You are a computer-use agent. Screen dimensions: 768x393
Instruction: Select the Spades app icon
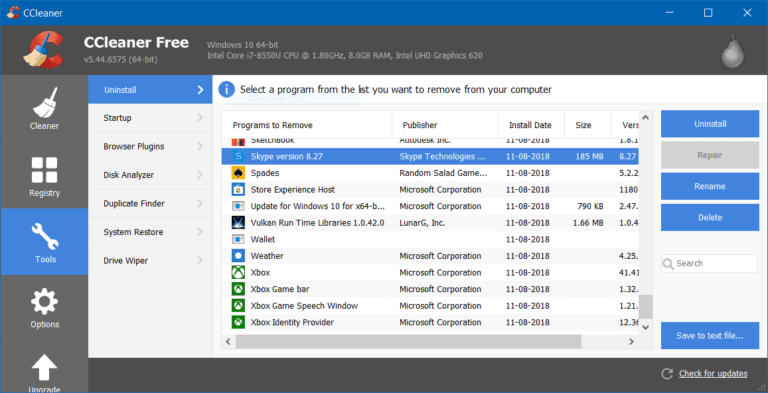[238, 173]
